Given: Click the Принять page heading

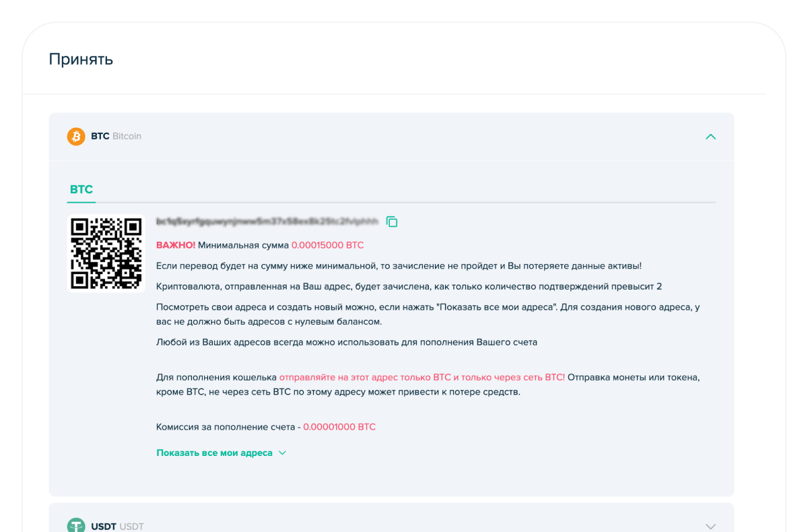Looking at the screenshot, I should click(x=81, y=59).
